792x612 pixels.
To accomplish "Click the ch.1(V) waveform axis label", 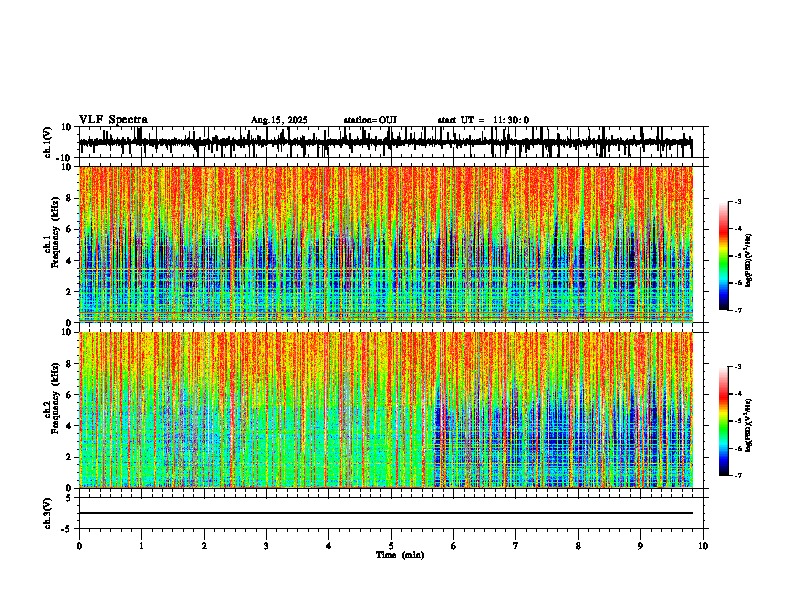I will (x=49, y=142).
